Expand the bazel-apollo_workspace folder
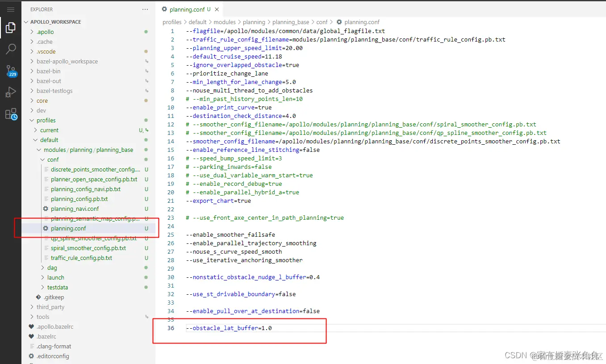Screen dimensions: 606x364 (67, 61)
